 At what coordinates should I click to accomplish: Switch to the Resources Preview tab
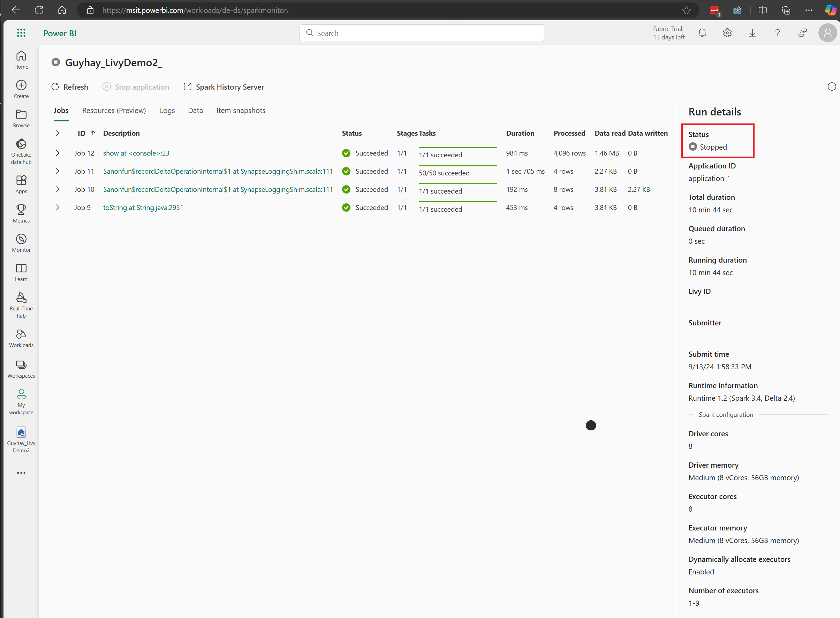pyautogui.click(x=114, y=110)
